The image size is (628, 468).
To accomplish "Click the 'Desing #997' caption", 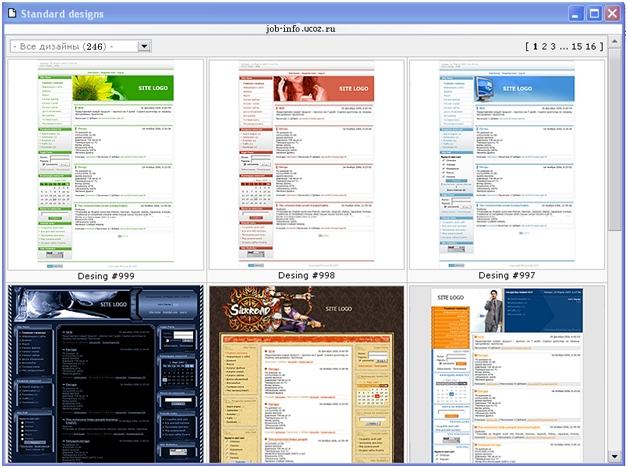I will pyautogui.click(x=507, y=275).
